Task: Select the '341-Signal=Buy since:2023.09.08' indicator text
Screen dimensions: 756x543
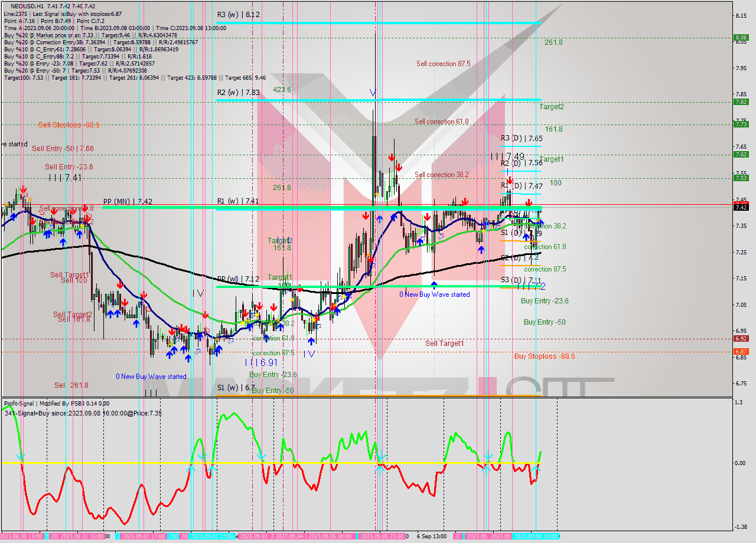Action: coord(83,413)
